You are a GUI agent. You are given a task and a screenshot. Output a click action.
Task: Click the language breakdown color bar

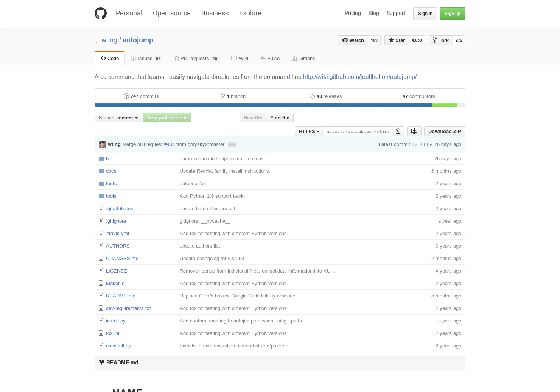[280, 105]
